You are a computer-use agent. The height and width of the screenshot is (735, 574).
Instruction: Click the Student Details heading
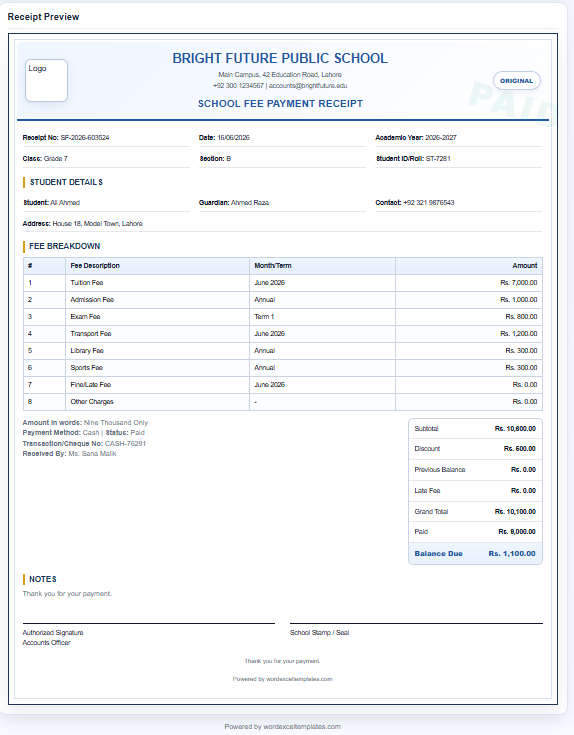[x=66, y=182]
